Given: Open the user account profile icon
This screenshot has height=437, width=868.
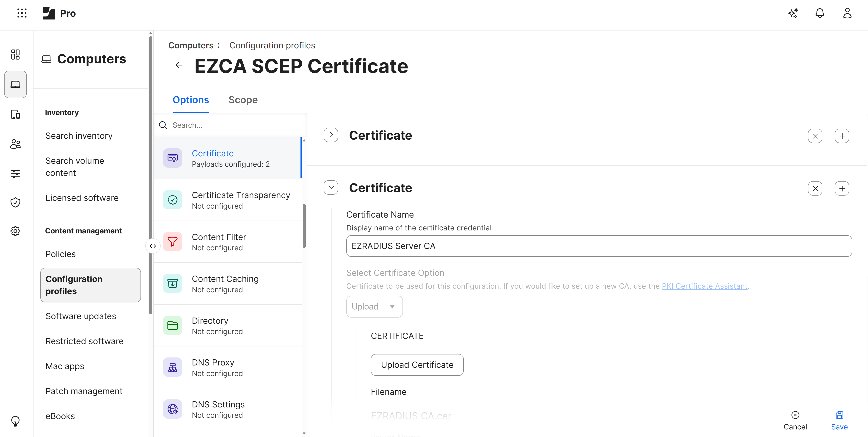Looking at the screenshot, I should (x=847, y=13).
